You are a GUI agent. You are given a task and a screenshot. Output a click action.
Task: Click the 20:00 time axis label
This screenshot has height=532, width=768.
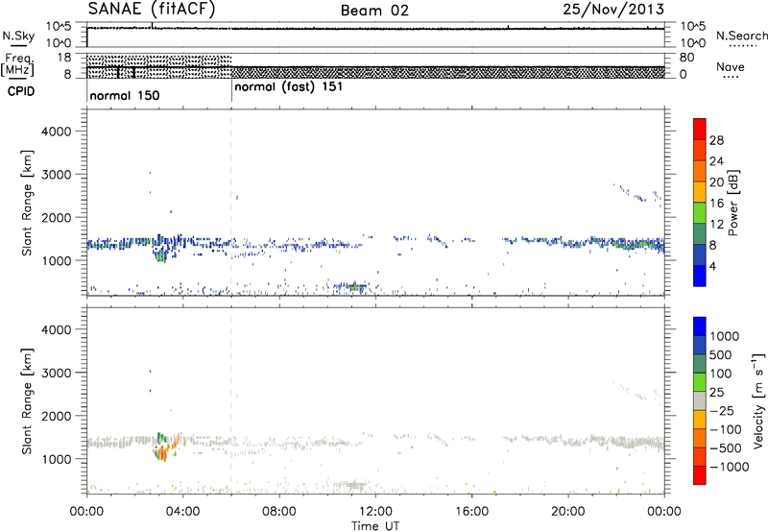[x=567, y=512]
